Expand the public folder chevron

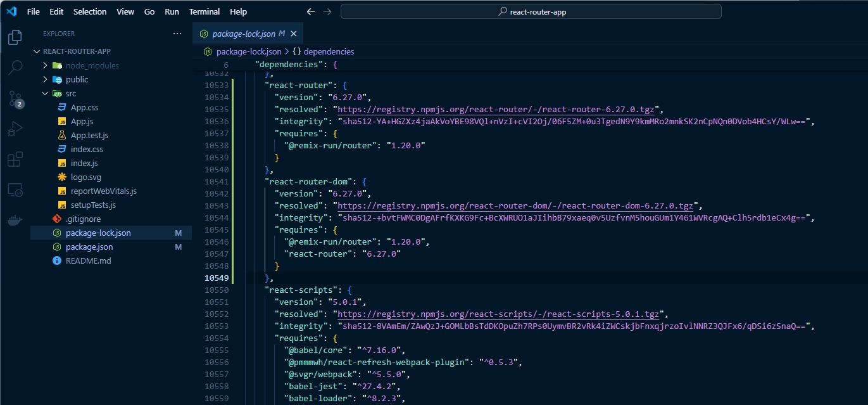(x=45, y=79)
